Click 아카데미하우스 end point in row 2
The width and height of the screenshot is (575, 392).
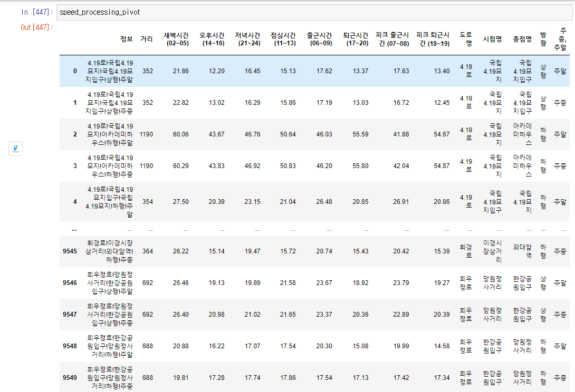[x=523, y=134]
